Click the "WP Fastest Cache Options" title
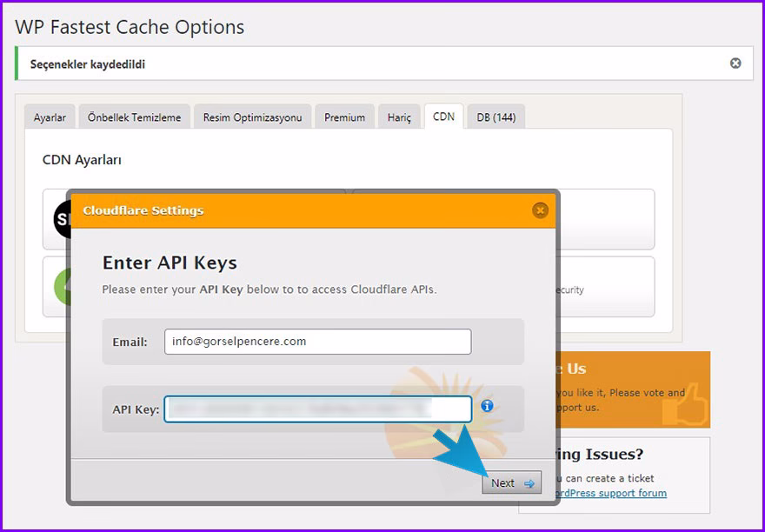Viewport: 765px width, 532px height. pos(130,27)
